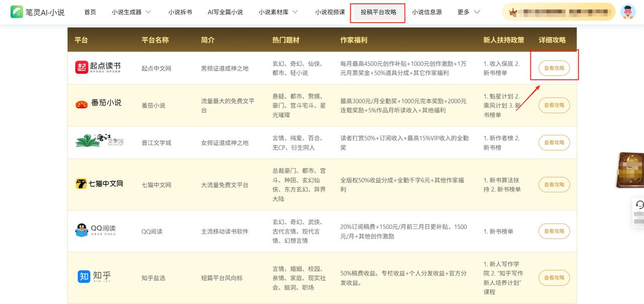The image size is (644, 304).
Task: Click the 作家福利 column header
Action: 354,40
